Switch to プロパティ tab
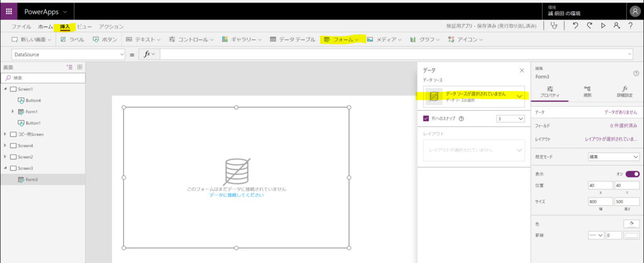The image size is (644, 263). pyautogui.click(x=550, y=92)
